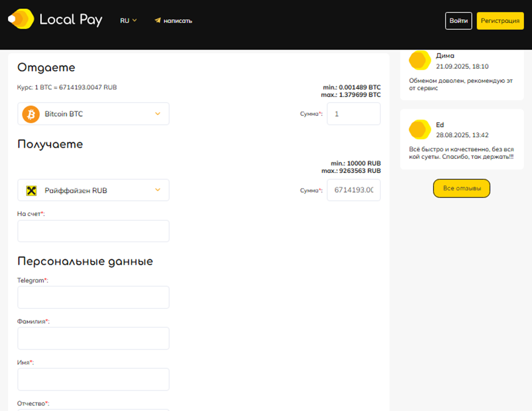The width and height of the screenshot is (532, 411).
Task: Click the Local Pay brand name
Action: pyautogui.click(x=71, y=20)
